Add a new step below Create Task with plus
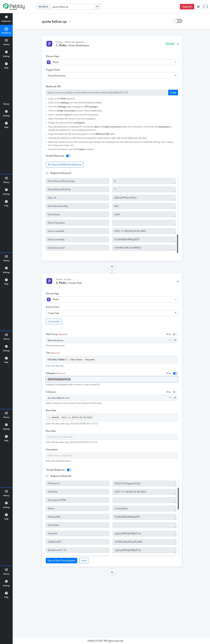 [x=112, y=572]
